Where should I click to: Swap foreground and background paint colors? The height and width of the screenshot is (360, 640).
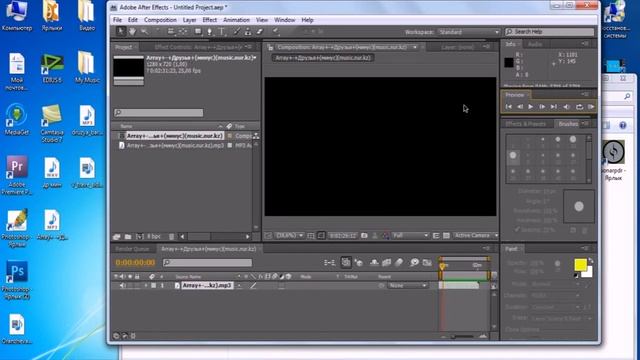[x=591, y=260]
